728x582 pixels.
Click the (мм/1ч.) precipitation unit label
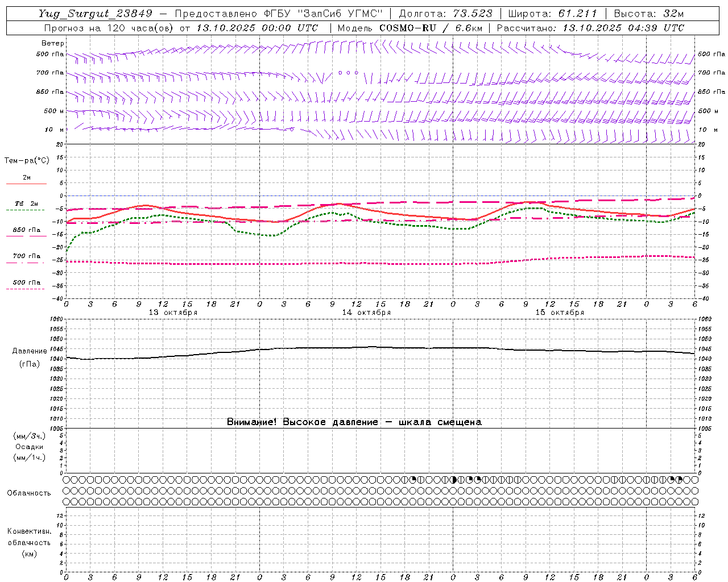(30, 458)
